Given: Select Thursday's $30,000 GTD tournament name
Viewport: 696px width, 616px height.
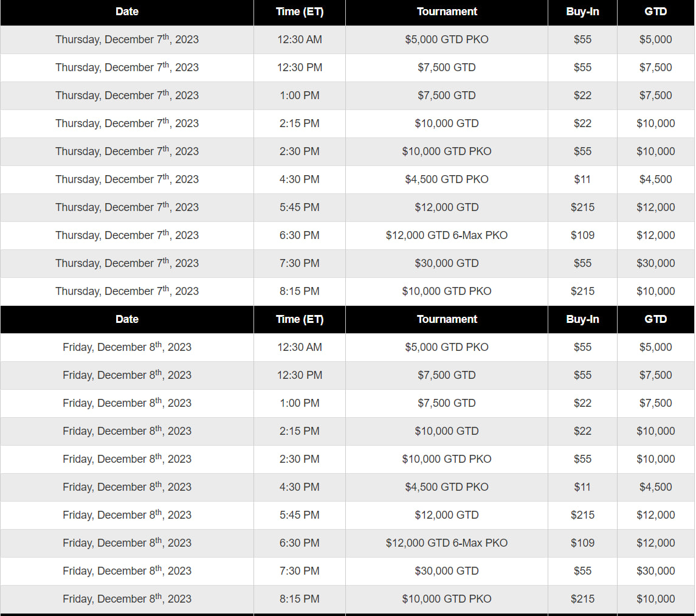Looking at the screenshot, I should tap(447, 263).
